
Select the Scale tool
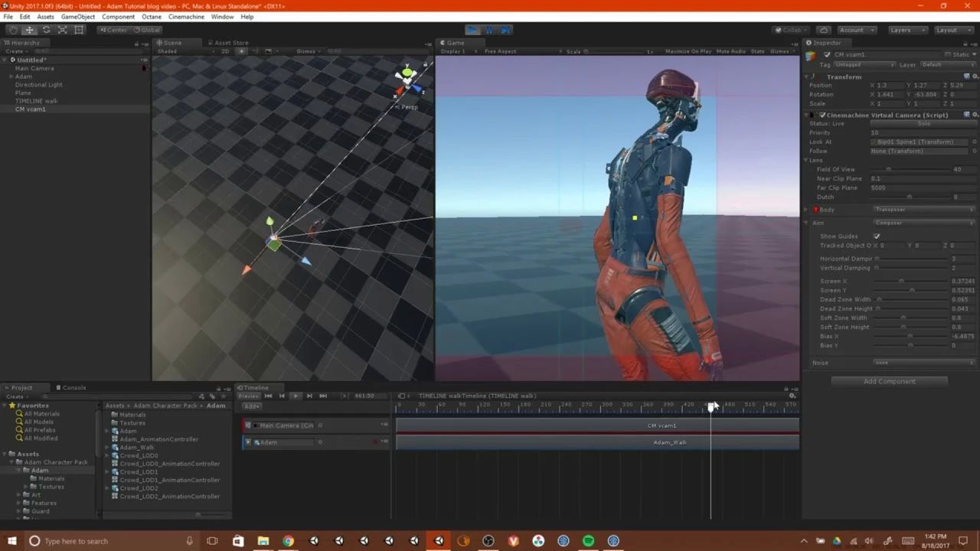tap(63, 30)
